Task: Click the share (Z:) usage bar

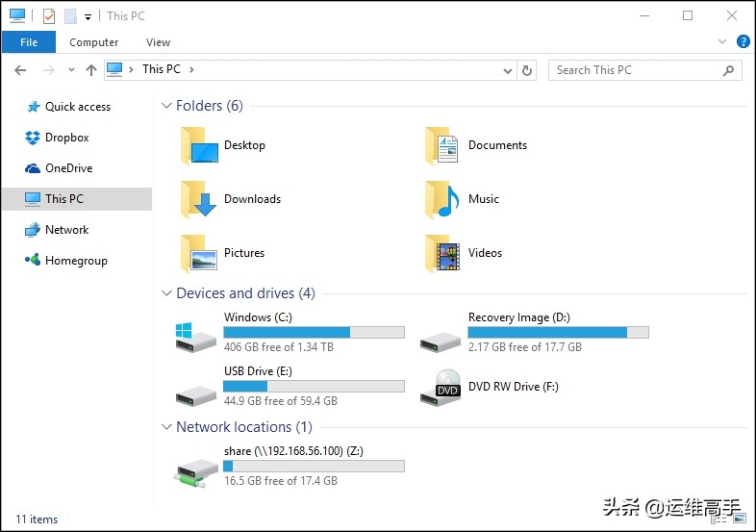Action: click(x=314, y=466)
